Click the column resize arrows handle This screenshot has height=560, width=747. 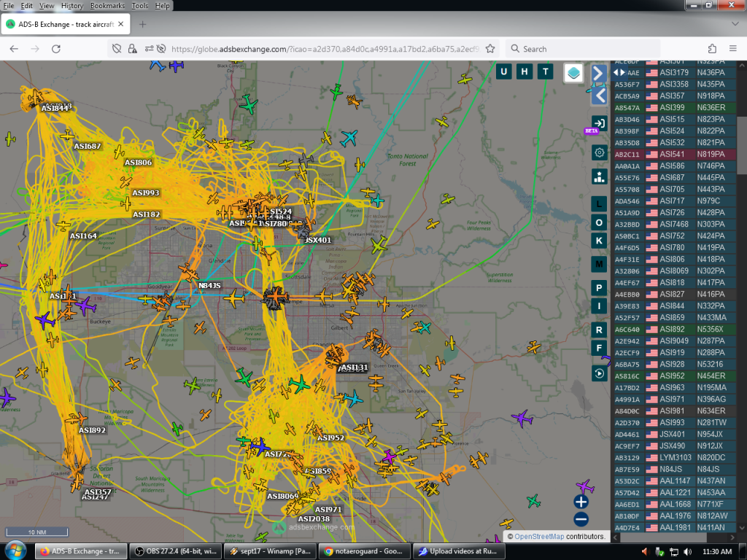click(x=619, y=72)
